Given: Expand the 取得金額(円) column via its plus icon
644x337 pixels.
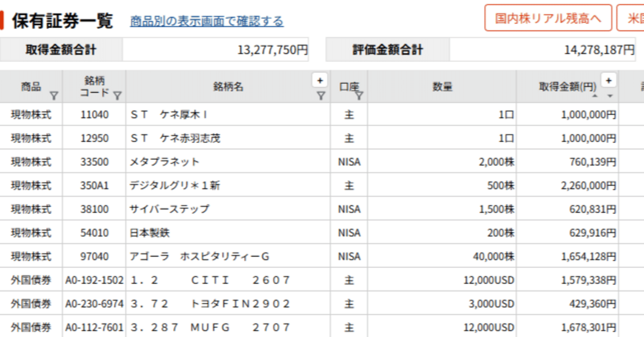Looking at the screenshot, I should coord(609,79).
